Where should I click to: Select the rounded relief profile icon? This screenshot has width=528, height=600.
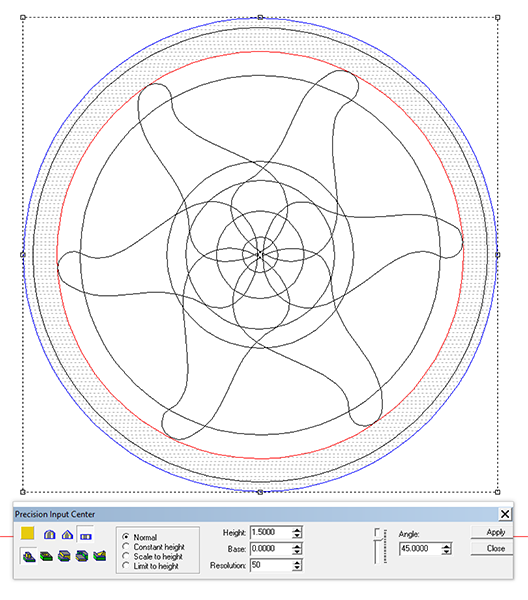click(49, 535)
